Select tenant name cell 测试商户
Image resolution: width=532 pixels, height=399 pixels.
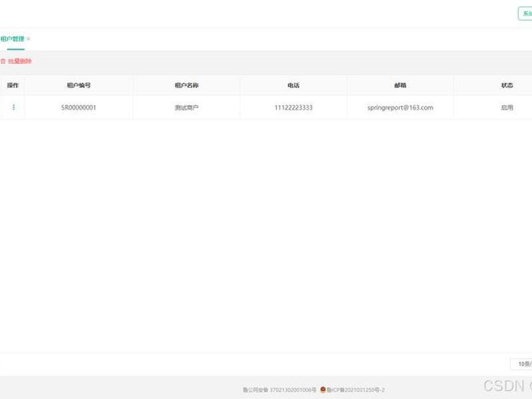[187, 108]
